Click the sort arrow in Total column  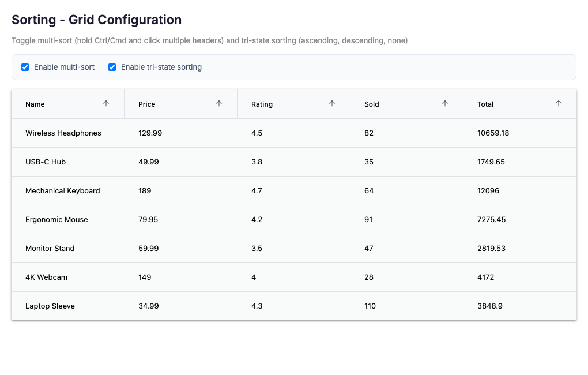pyautogui.click(x=558, y=104)
